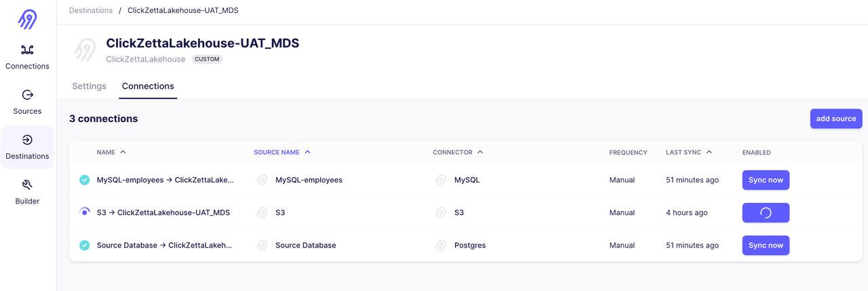Screen dimensions: 868x291
Task: Click Sync now for MySQL-employees connection
Action: [x=766, y=180]
